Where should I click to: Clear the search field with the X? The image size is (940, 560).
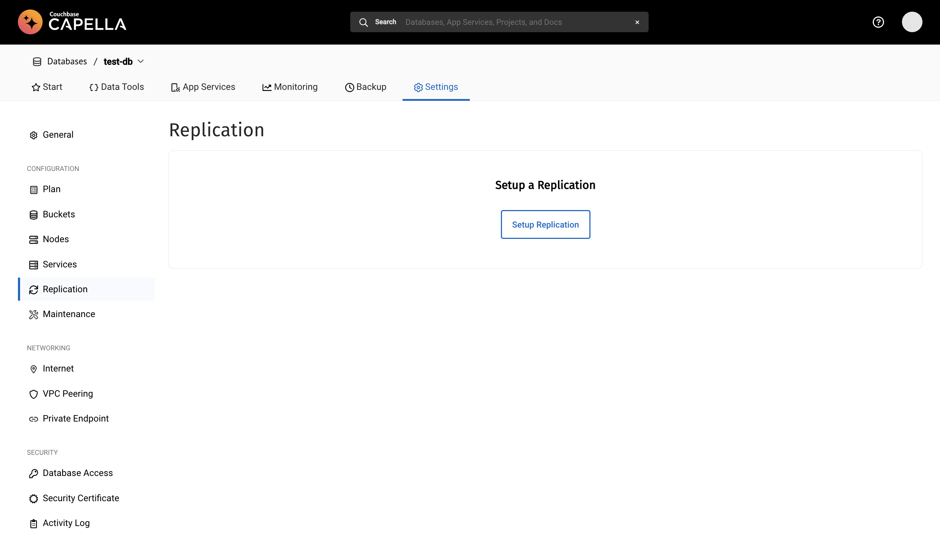pyautogui.click(x=637, y=22)
